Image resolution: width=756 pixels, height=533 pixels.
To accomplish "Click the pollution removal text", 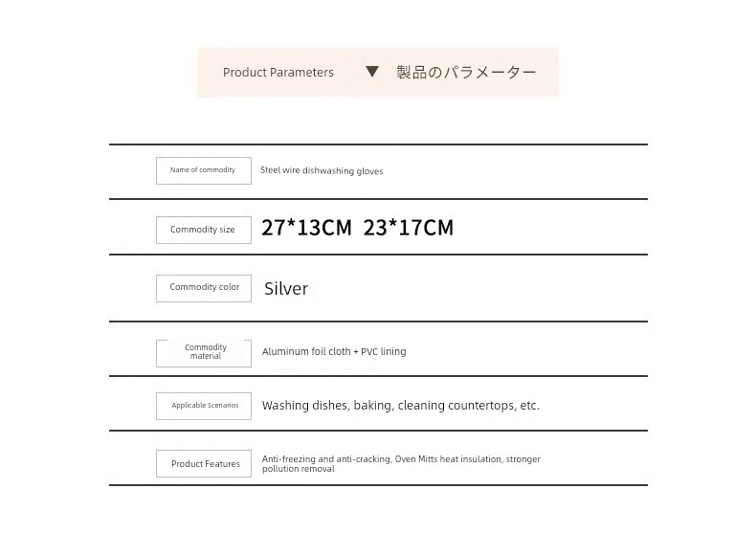I will click(299, 469).
